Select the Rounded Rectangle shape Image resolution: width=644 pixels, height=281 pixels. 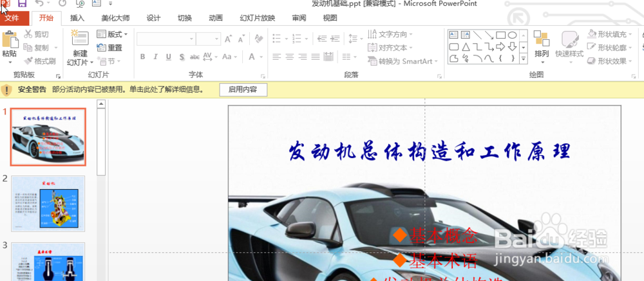(x=453, y=46)
